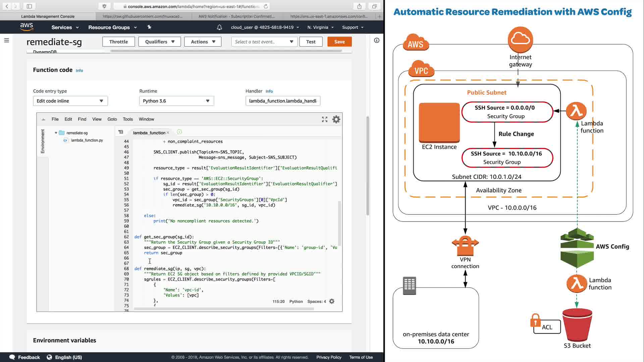Image resolution: width=644 pixels, height=362 pixels.
Task: Open the notifications bell icon
Action: (219, 27)
